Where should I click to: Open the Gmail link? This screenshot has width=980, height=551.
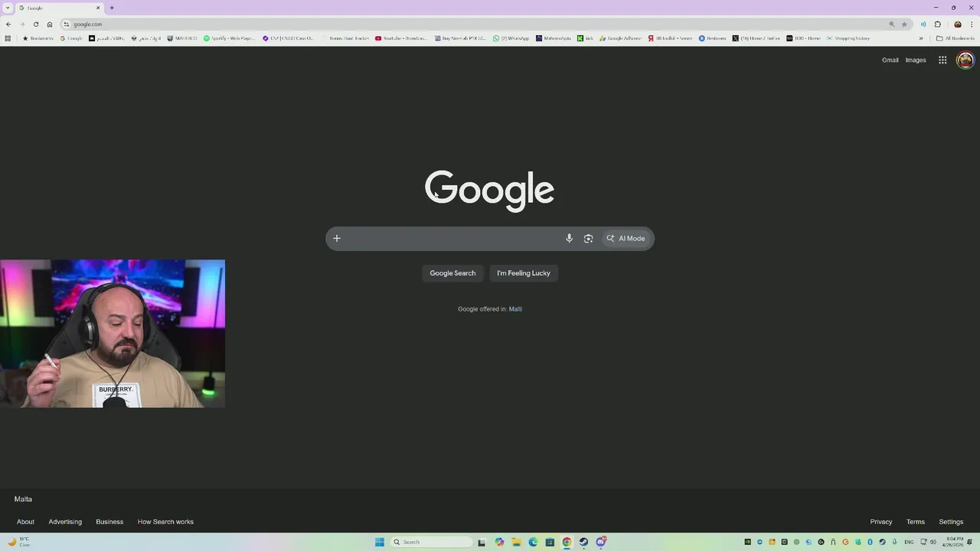coord(890,60)
